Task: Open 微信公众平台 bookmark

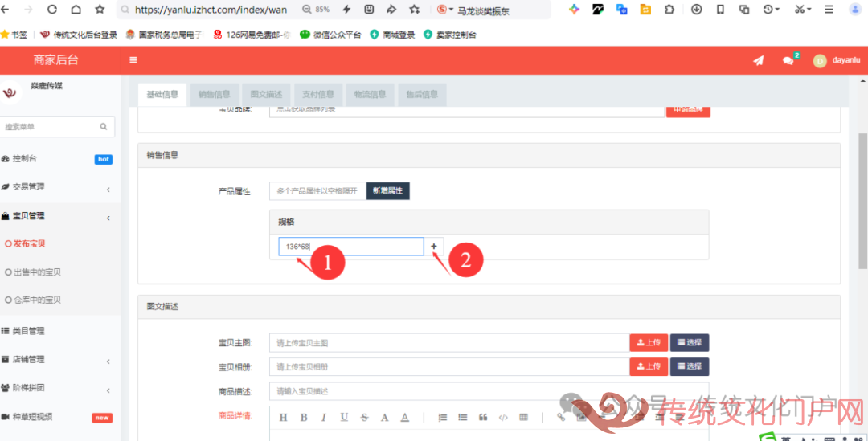Action: coord(330,35)
